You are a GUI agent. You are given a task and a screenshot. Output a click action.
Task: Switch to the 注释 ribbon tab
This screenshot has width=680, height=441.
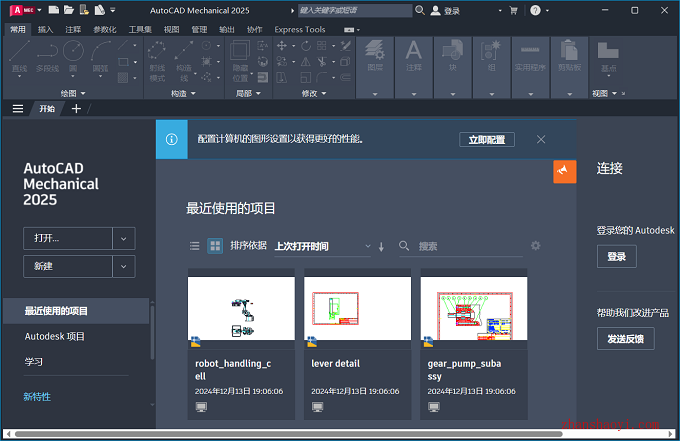click(x=73, y=29)
